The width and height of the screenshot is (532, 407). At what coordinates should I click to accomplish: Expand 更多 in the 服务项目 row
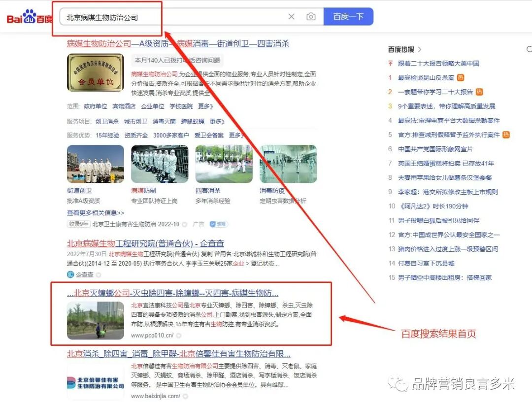(x=217, y=121)
